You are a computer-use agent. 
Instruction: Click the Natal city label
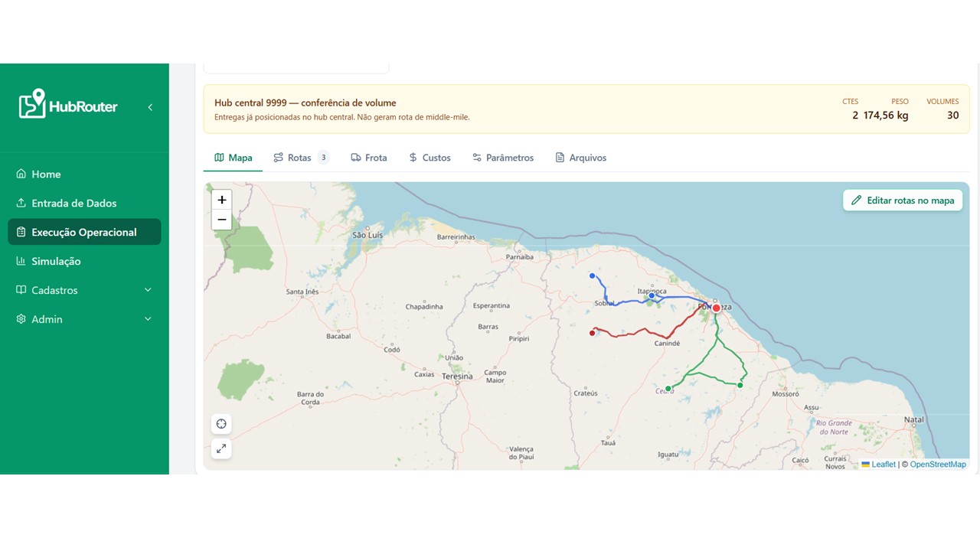(914, 419)
